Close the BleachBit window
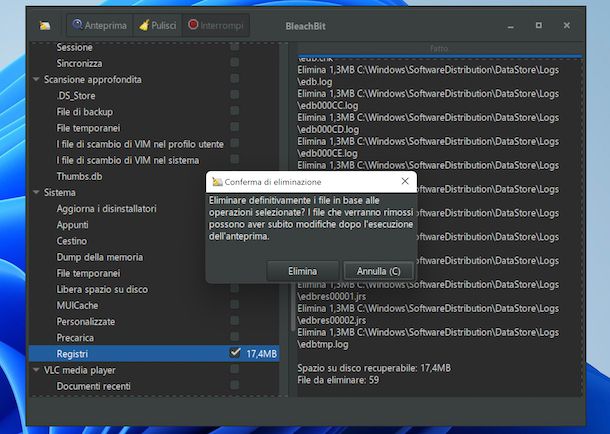This screenshot has width=610, height=434. (x=567, y=25)
